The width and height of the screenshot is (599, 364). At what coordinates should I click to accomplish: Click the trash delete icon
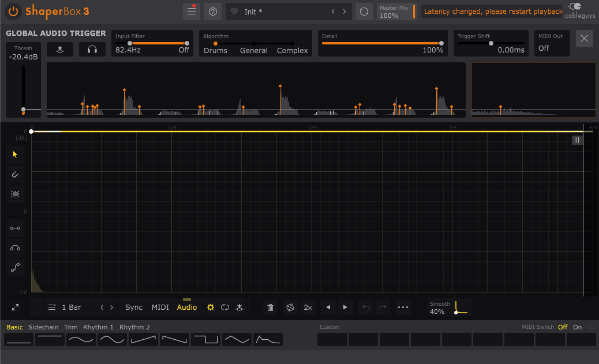pos(270,307)
